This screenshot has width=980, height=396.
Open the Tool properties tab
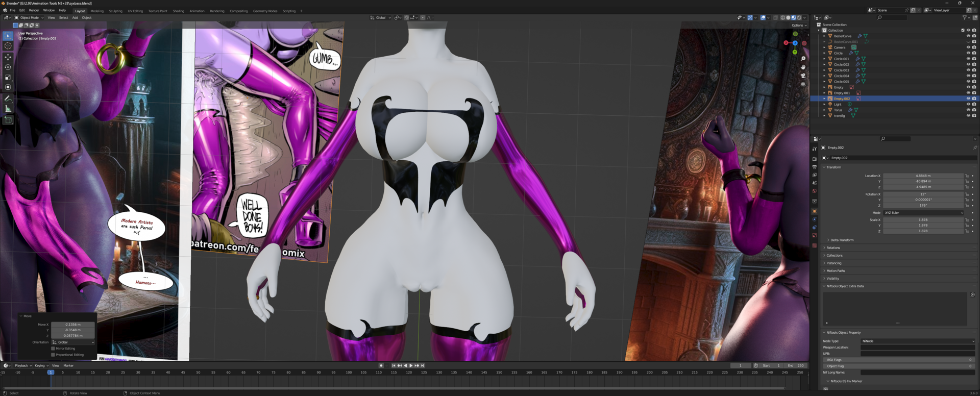(814, 149)
